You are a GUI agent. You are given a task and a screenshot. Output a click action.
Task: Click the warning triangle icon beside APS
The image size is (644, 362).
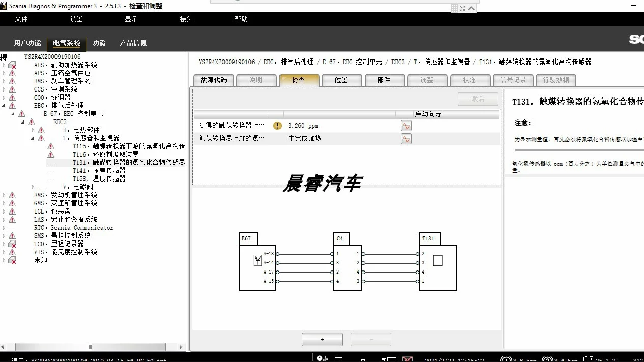12,73
